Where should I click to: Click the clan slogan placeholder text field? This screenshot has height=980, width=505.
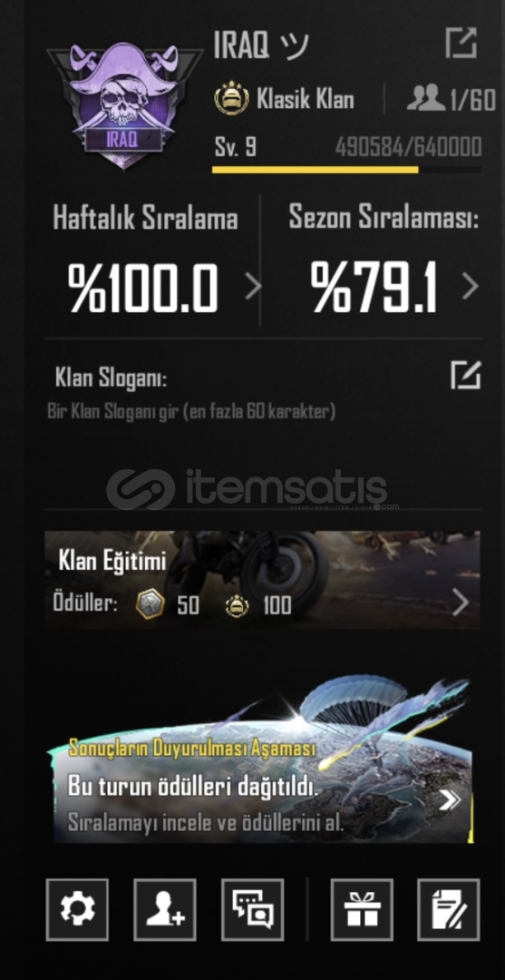pos(191,411)
